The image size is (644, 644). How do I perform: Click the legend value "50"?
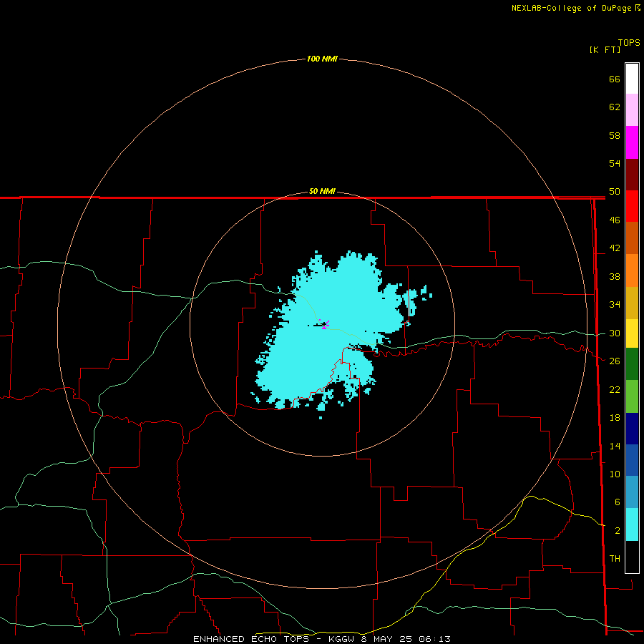(x=615, y=191)
